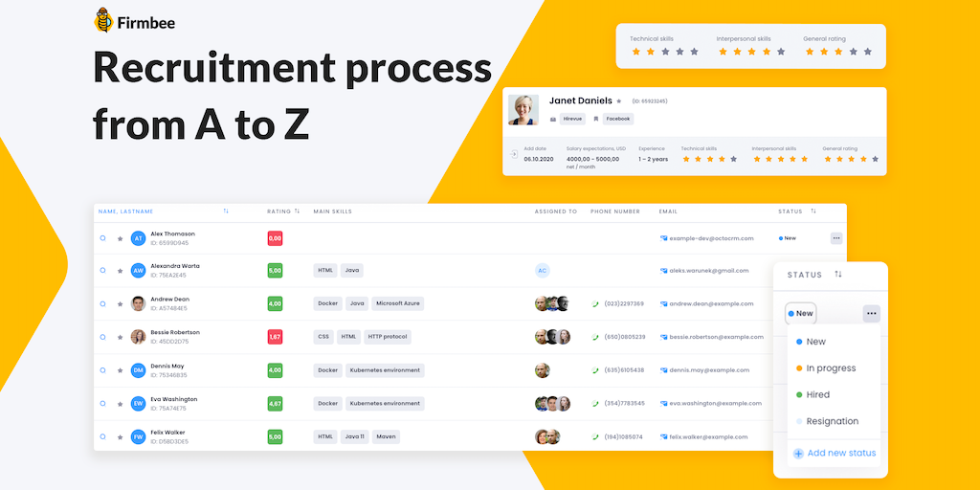Click Janet Daniels' profile photo
Image resolution: width=980 pixels, height=490 pixels.
point(523,110)
